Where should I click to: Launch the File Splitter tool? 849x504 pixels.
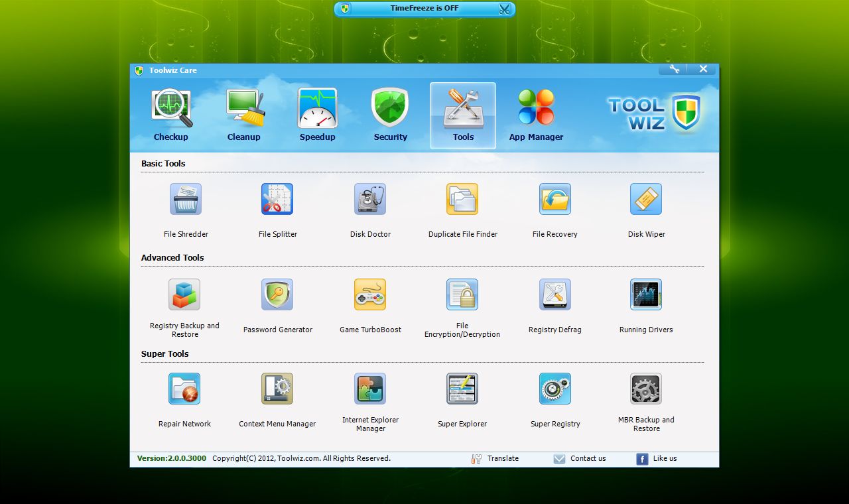click(x=277, y=200)
